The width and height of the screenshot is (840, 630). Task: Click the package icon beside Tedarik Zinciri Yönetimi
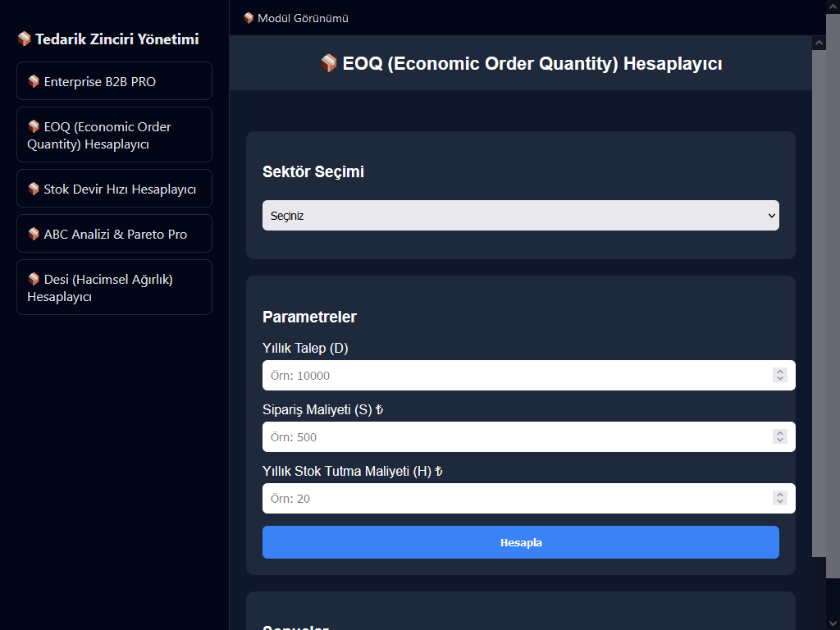[24, 39]
